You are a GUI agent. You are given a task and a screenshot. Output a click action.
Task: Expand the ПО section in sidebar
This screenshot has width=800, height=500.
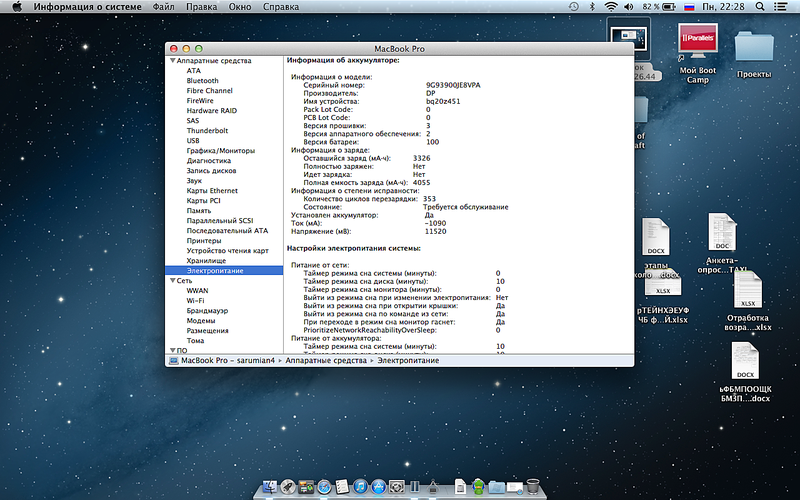171,351
